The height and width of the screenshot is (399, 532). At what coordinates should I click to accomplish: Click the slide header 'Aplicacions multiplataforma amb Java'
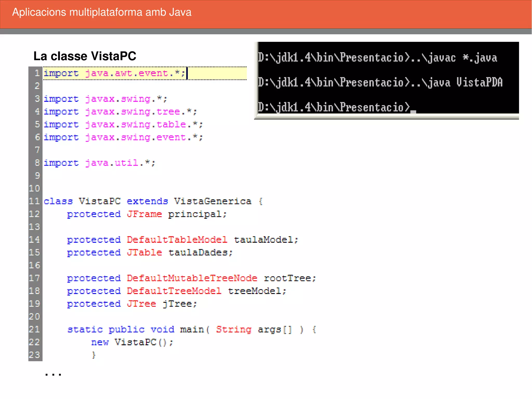click(x=102, y=12)
